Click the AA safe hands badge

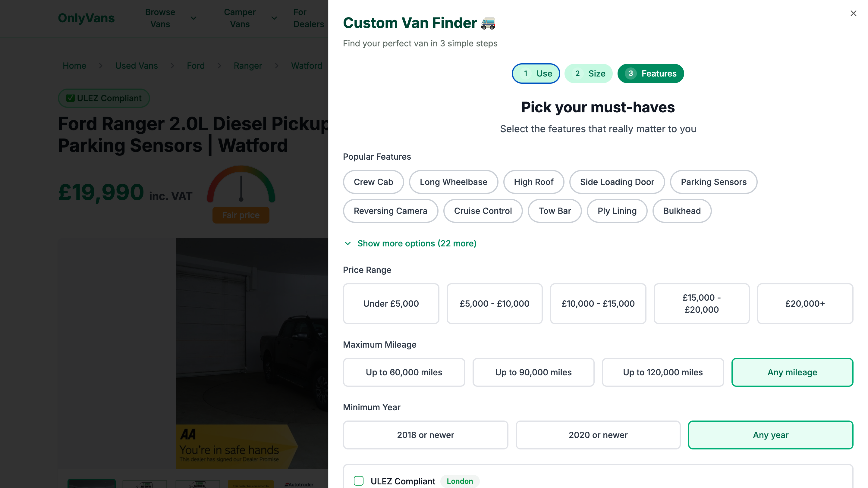coord(236,446)
